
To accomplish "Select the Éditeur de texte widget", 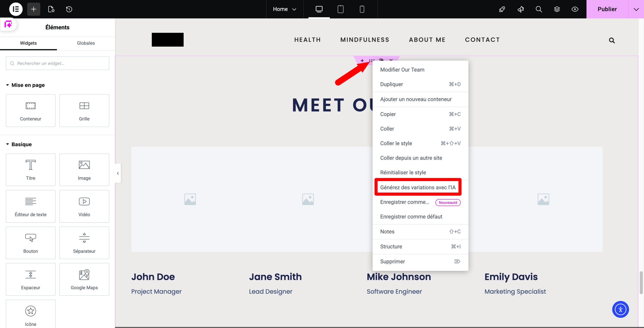I will pyautogui.click(x=31, y=206).
